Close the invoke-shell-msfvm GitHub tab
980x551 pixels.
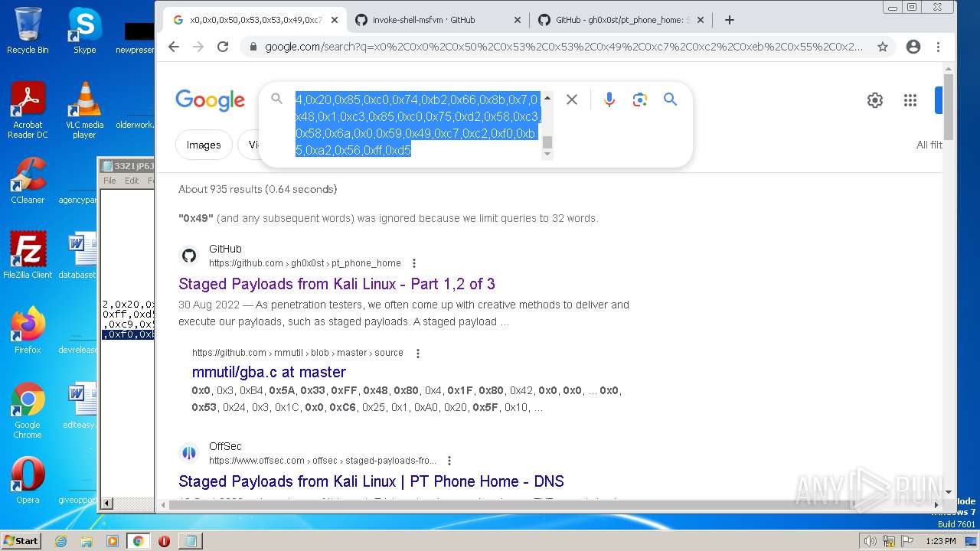517,20
